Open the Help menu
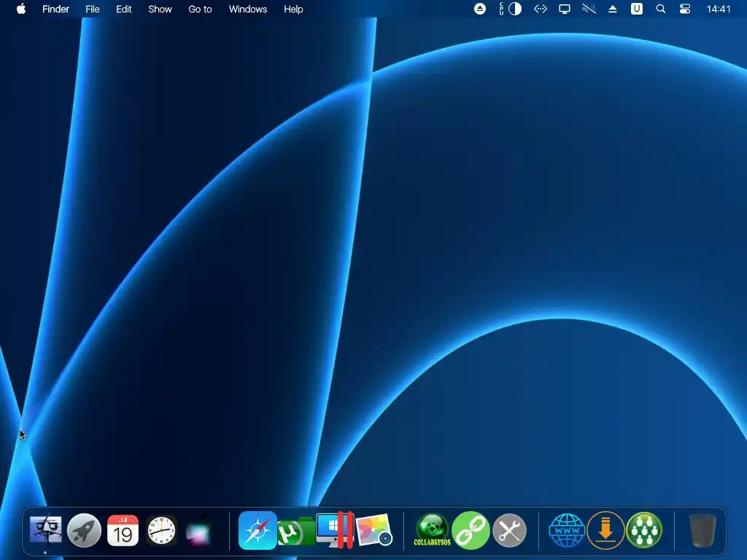The width and height of the screenshot is (747, 560). [293, 9]
